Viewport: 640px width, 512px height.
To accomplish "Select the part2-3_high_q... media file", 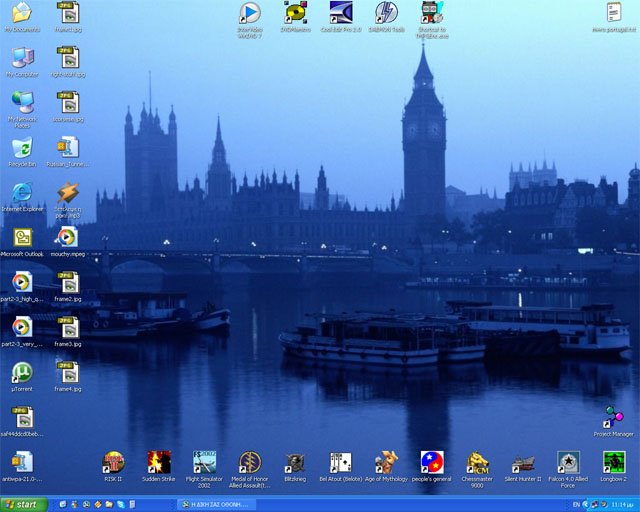I will pos(22,282).
